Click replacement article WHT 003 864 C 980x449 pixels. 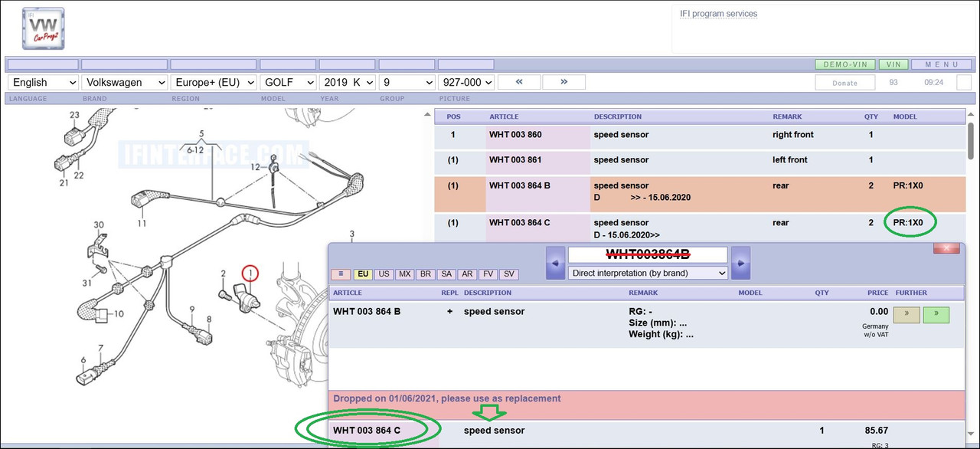(367, 431)
